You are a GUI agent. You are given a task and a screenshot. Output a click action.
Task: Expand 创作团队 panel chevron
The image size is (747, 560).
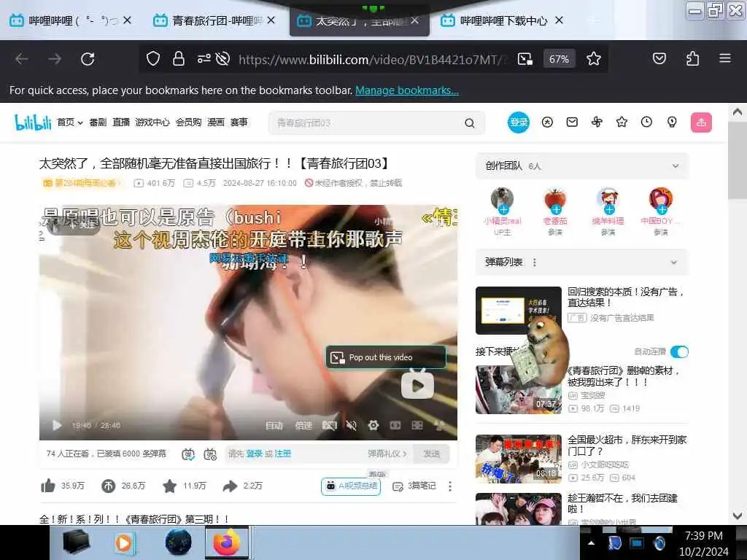[676, 166]
